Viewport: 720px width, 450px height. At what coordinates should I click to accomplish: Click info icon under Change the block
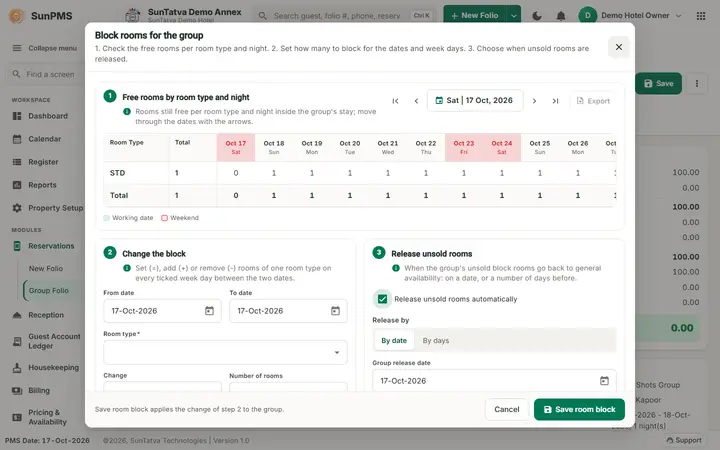pyautogui.click(x=127, y=268)
